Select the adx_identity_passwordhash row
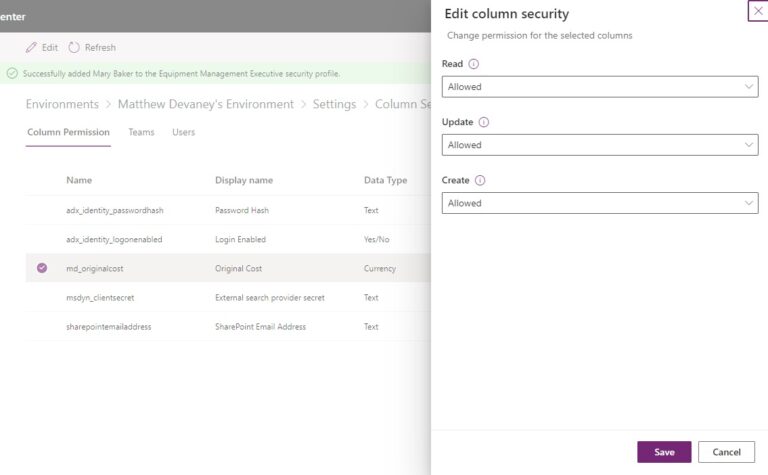Image resolution: width=768 pixels, height=475 pixels. 228,210
